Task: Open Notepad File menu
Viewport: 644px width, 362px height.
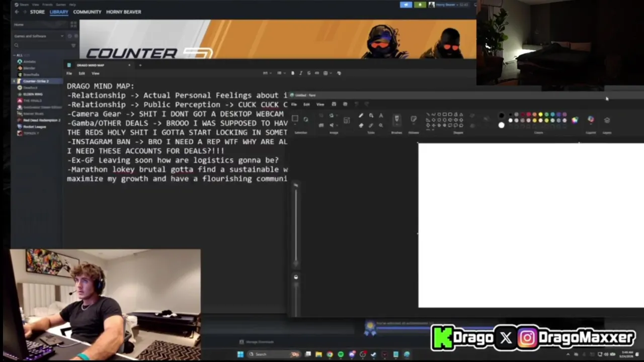Action: tap(69, 73)
